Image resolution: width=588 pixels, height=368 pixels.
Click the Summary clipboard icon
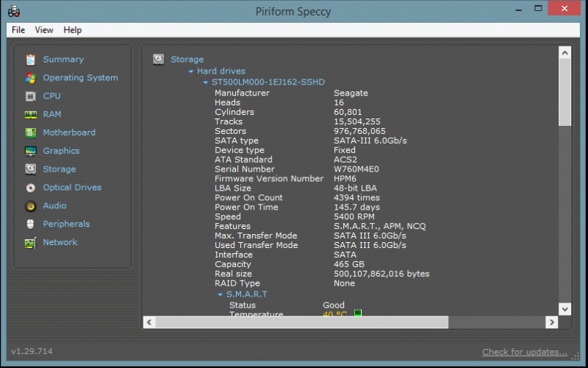[x=30, y=60]
